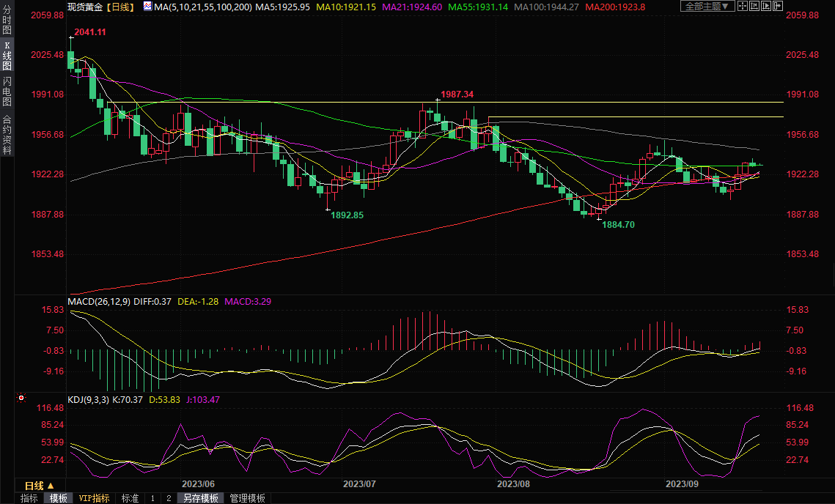Click the 管理模板 button
Viewport: 835px width, 504px height.
[x=248, y=498]
